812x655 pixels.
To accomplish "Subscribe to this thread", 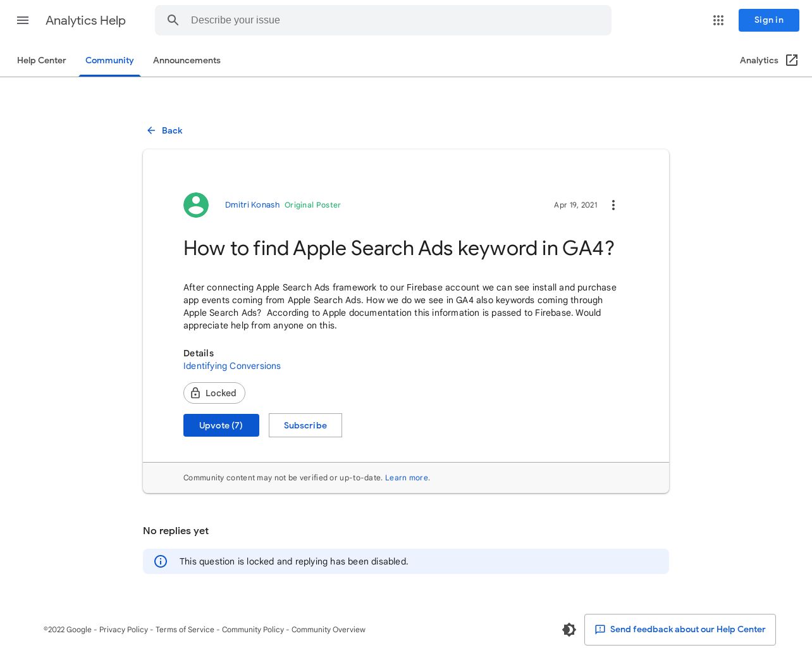I will 305,425.
